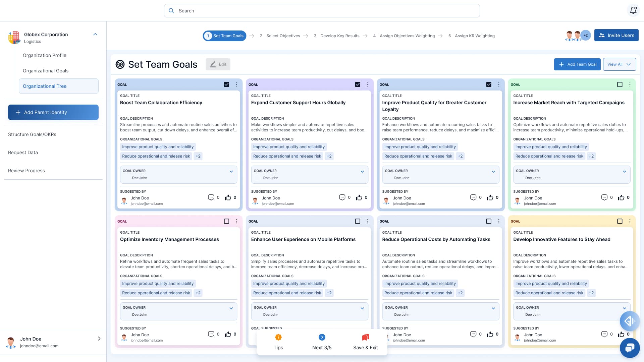The height and width of the screenshot is (362, 644).
Task: Focus the Search field
Action: (x=322, y=11)
